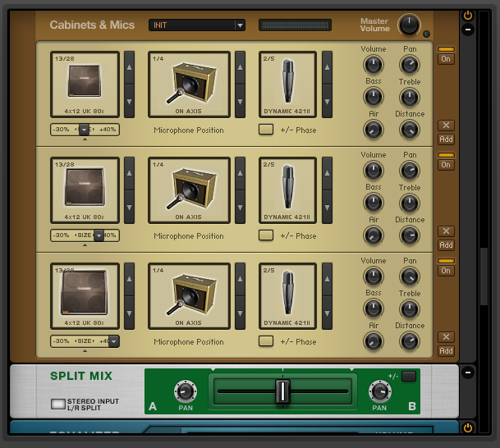Click Add button beside third cabinet row
This screenshot has width=500, height=448.
coord(446,351)
